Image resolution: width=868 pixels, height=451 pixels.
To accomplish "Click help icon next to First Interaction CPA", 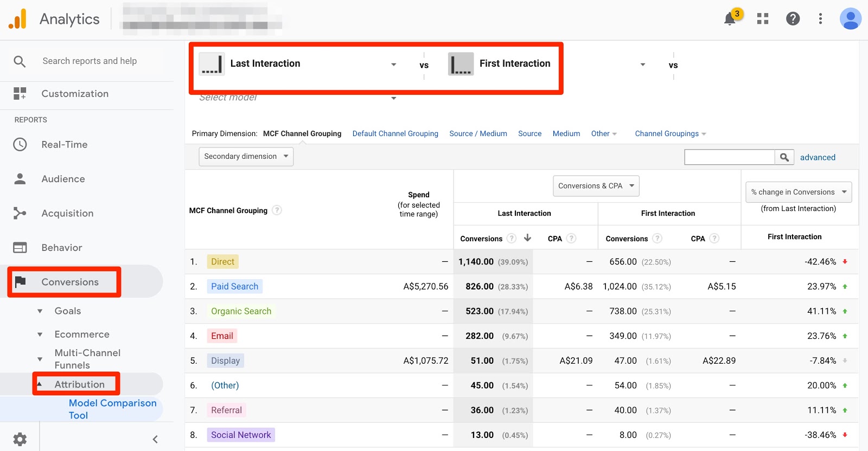I will pos(714,239).
